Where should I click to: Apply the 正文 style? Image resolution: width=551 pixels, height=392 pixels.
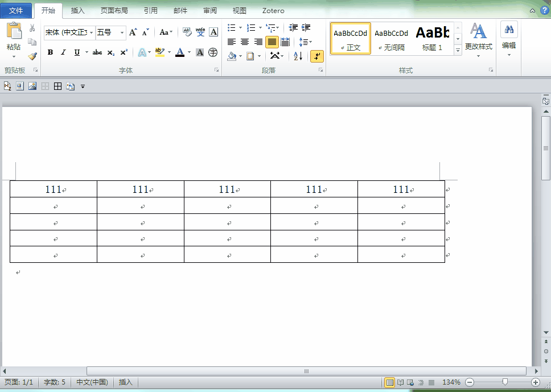350,39
